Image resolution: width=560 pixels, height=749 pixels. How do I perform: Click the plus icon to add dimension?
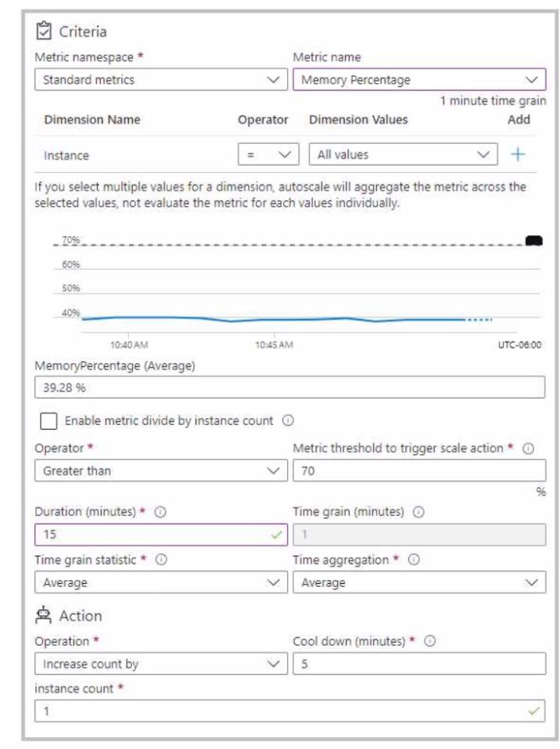[518, 154]
